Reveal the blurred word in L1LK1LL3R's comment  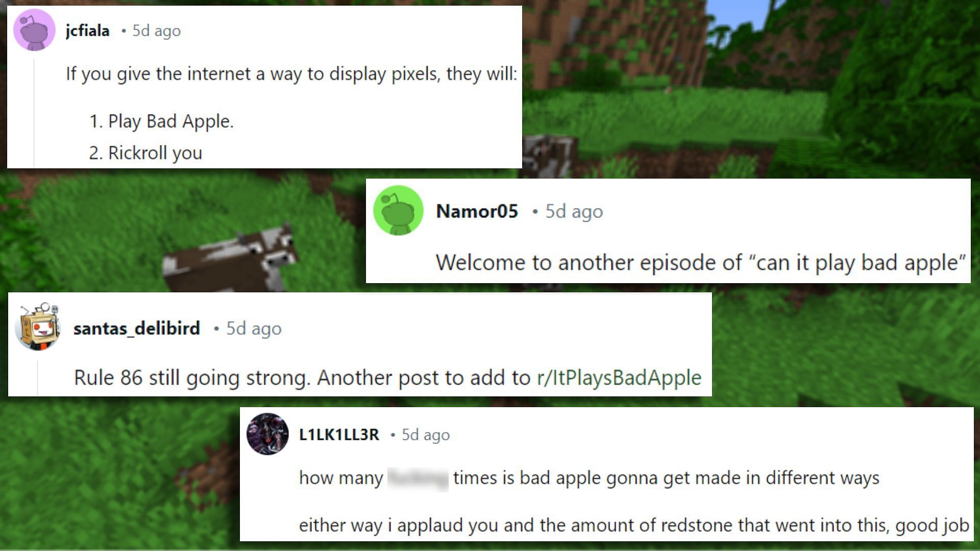point(418,479)
